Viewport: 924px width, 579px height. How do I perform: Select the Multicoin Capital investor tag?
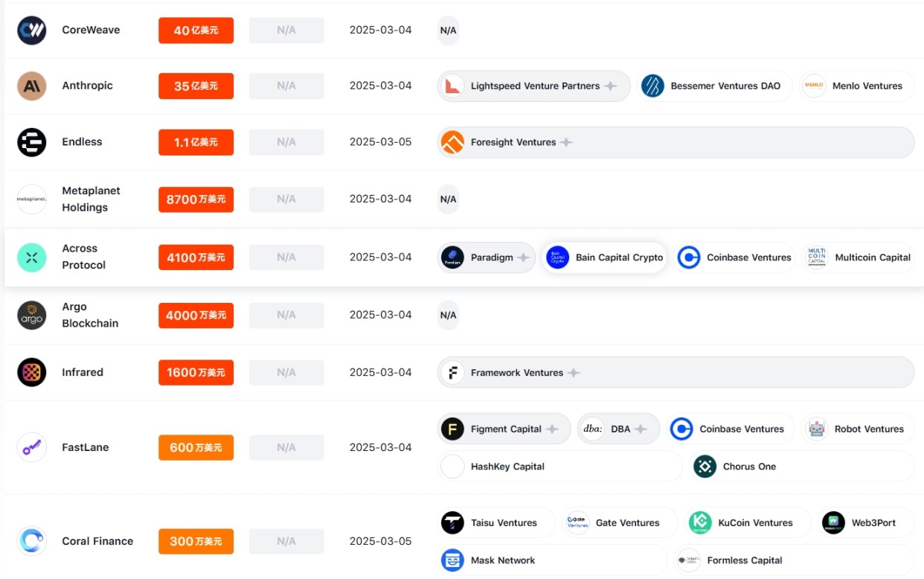point(859,257)
